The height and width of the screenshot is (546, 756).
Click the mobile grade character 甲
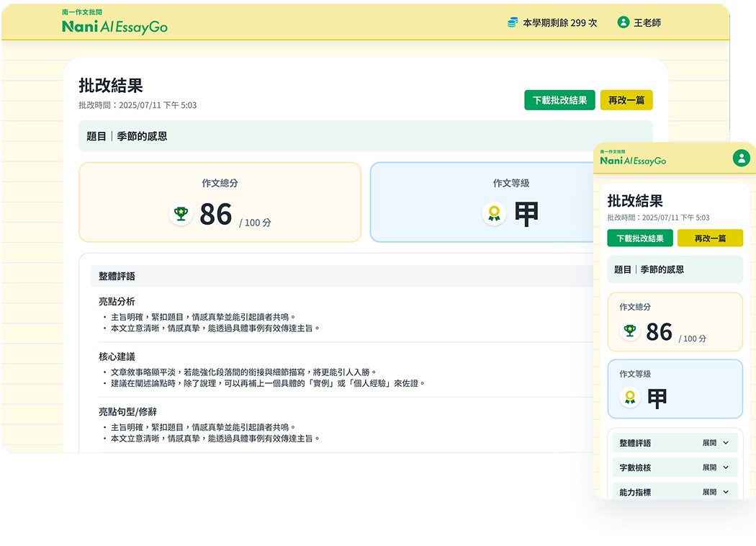657,398
